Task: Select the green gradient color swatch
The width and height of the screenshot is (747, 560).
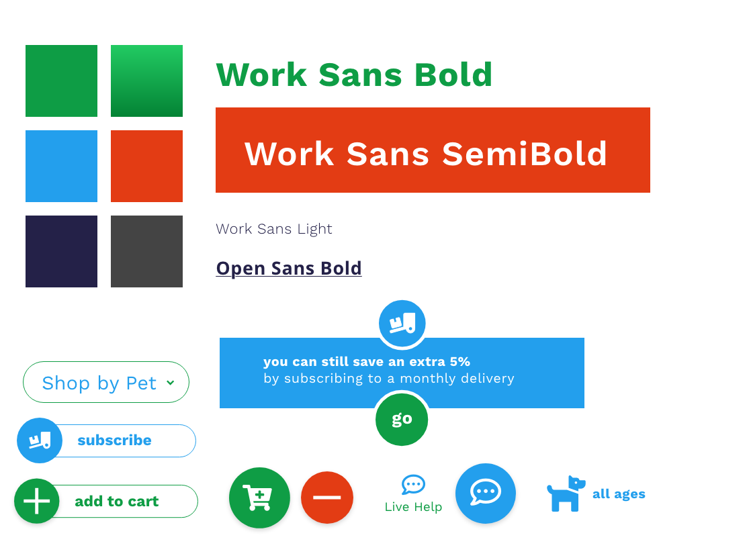Action: pyautogui.click(x=146, y=81)
